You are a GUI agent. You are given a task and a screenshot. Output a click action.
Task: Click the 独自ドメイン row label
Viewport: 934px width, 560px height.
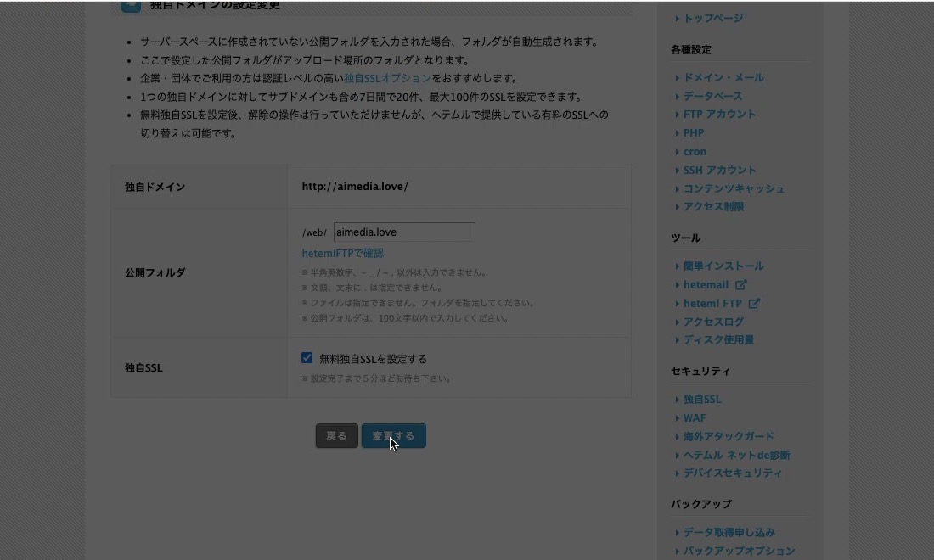point(155,187)
